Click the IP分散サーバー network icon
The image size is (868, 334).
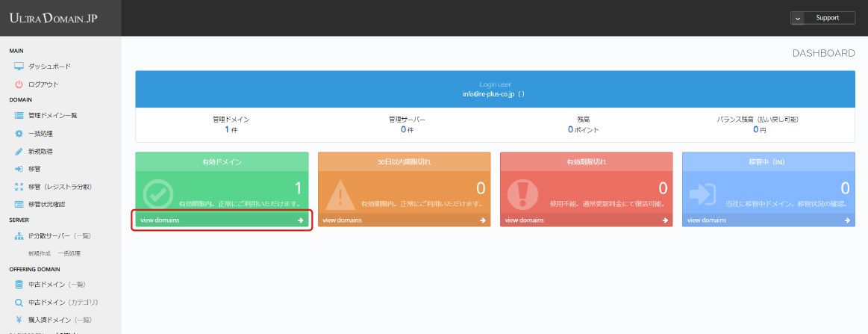coord(19,236)
